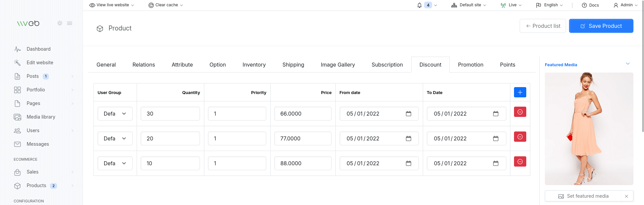This screenshot has height=205, width=644.
Task: Toggle light/dark theme sun icon
Action: 60,23
